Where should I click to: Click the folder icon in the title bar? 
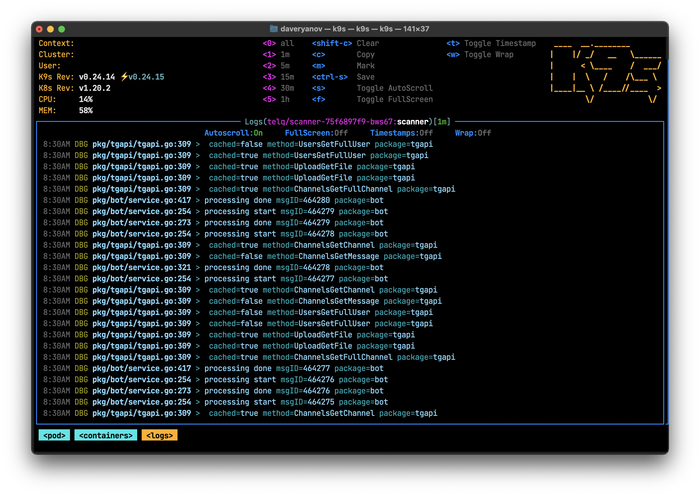point(274,29)
